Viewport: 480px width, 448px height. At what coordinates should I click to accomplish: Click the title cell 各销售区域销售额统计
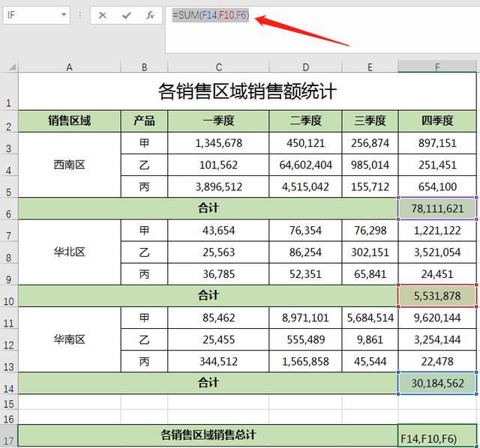[247, 91]
